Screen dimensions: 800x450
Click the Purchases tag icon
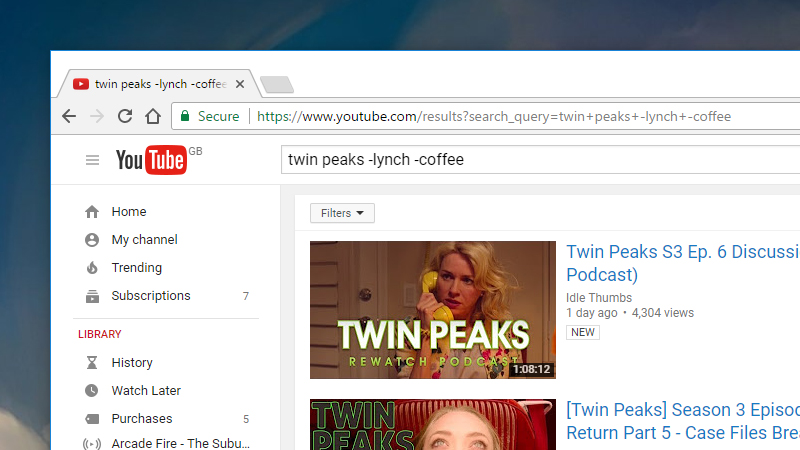[92, 419]
